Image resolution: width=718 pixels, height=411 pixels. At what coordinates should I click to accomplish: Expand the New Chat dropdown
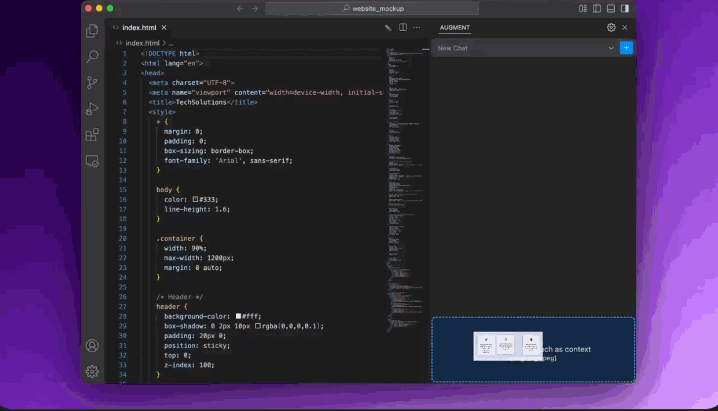(610, 48)
